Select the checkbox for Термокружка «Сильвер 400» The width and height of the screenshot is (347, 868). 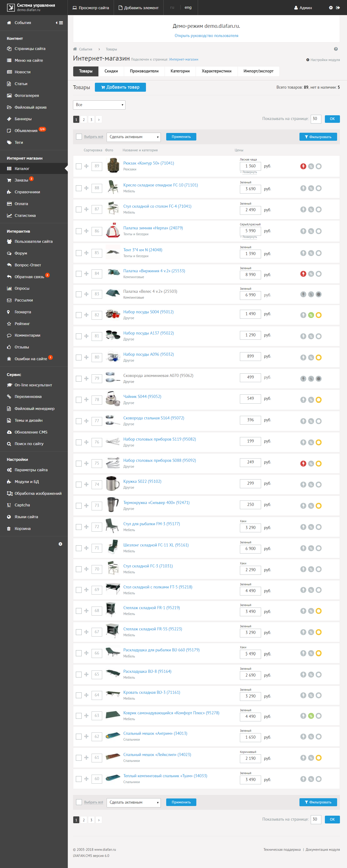[79, 506]
